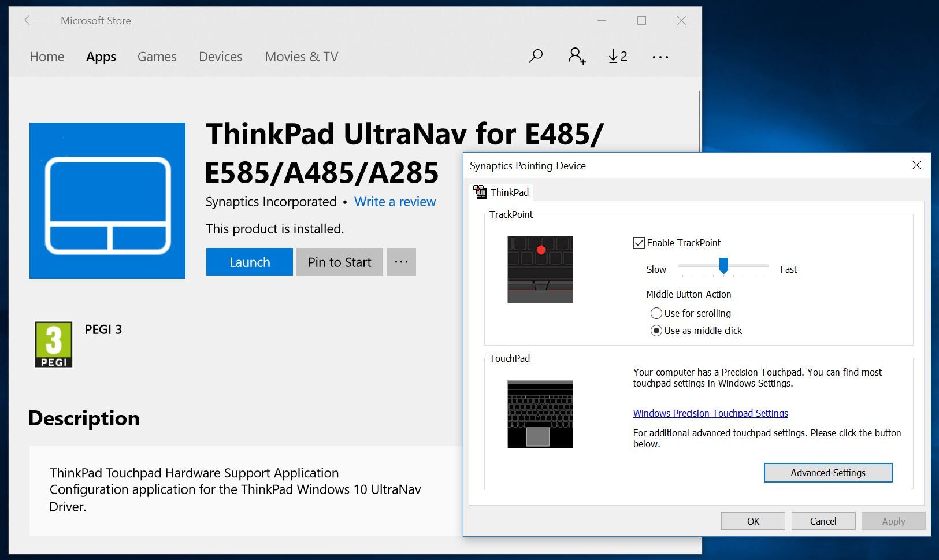Select the ThinkPad tab in dialog

501,192
